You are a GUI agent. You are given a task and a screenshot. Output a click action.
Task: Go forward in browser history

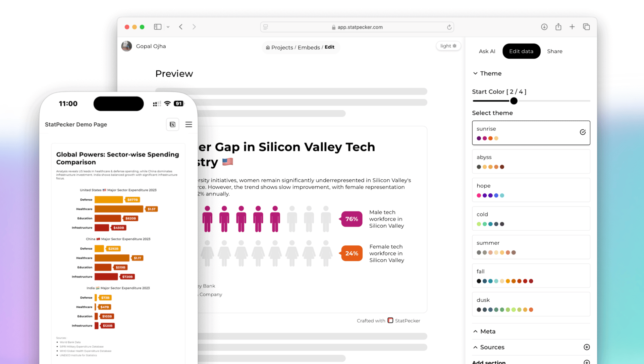coord(194,27)
